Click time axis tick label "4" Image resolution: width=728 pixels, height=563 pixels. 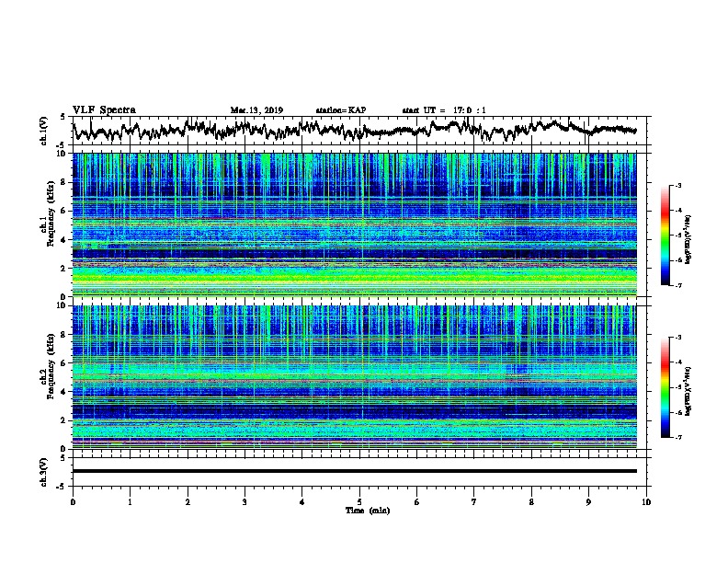pos(302,502)
